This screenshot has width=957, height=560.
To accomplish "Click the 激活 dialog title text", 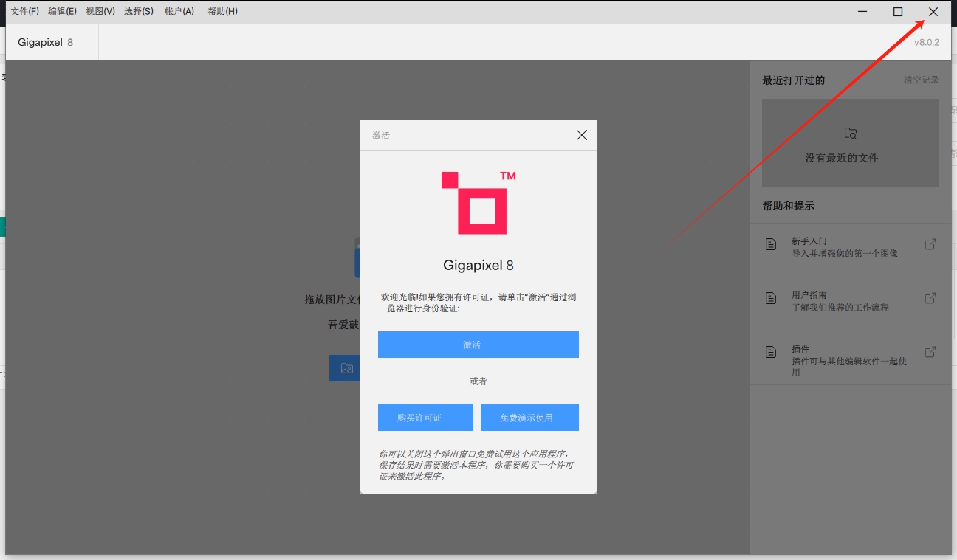I will click(x=381, y=136).
